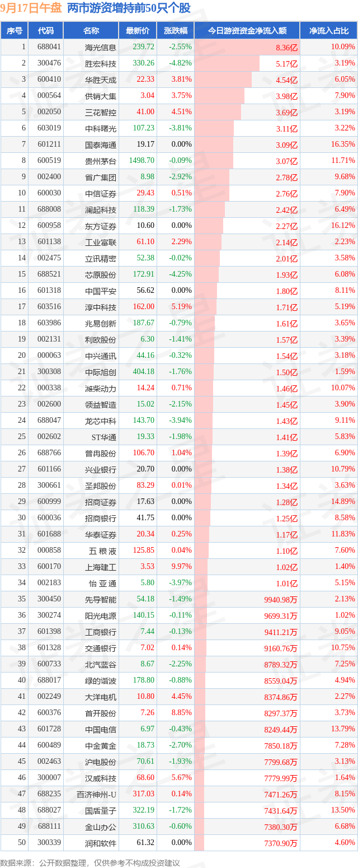Click stock name 国泰海通
358x868 pixels.
pos(101,145)
